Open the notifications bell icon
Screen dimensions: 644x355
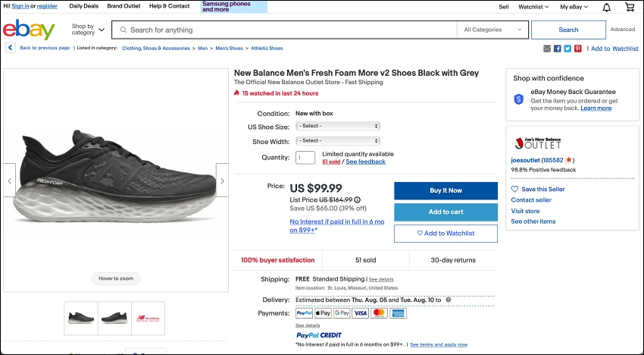(606, 7)
